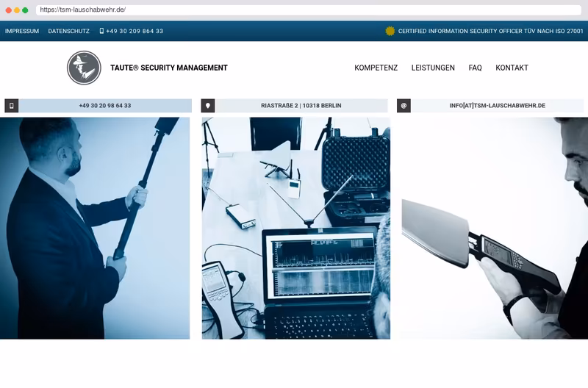Viewport: 588px width, 388px height.
Task: Click the yellow minimize window button
Action: coord(17,10)
